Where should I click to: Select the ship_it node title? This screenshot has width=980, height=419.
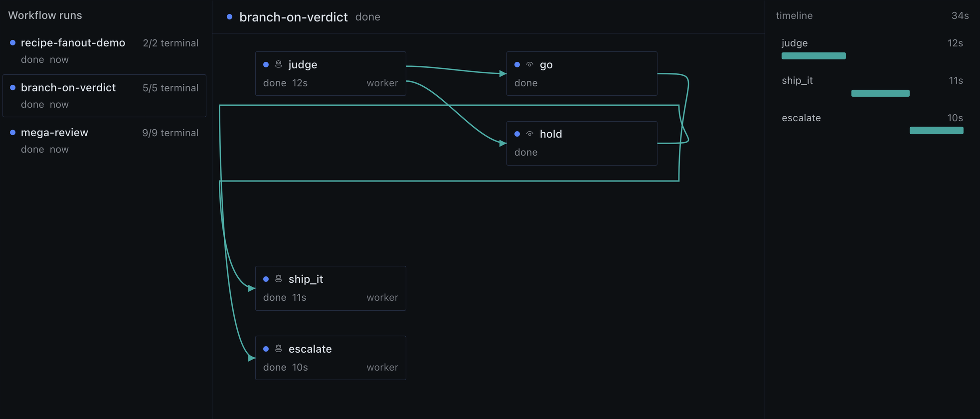pos(306,279)
